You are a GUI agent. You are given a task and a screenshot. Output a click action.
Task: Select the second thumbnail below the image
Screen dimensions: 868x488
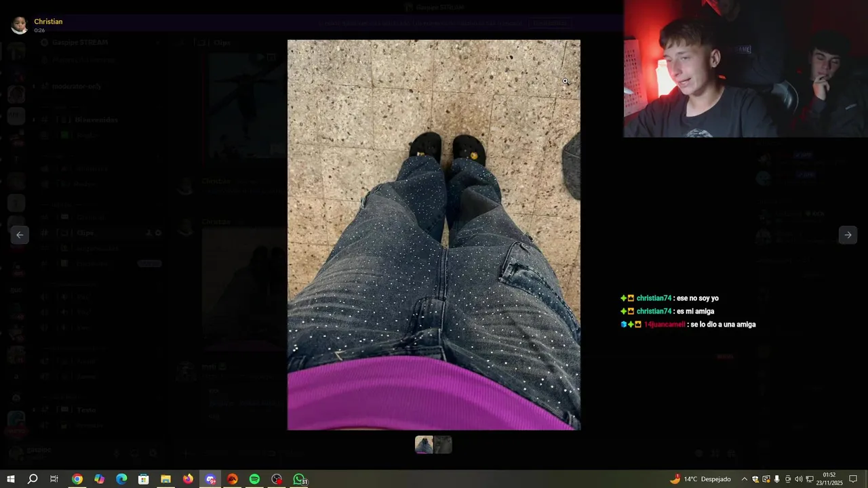pos(443,445)
